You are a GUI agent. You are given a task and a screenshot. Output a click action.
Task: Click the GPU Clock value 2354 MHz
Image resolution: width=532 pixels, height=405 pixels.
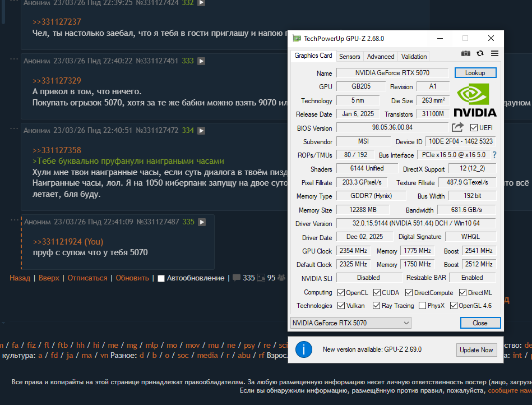point(353,251)
